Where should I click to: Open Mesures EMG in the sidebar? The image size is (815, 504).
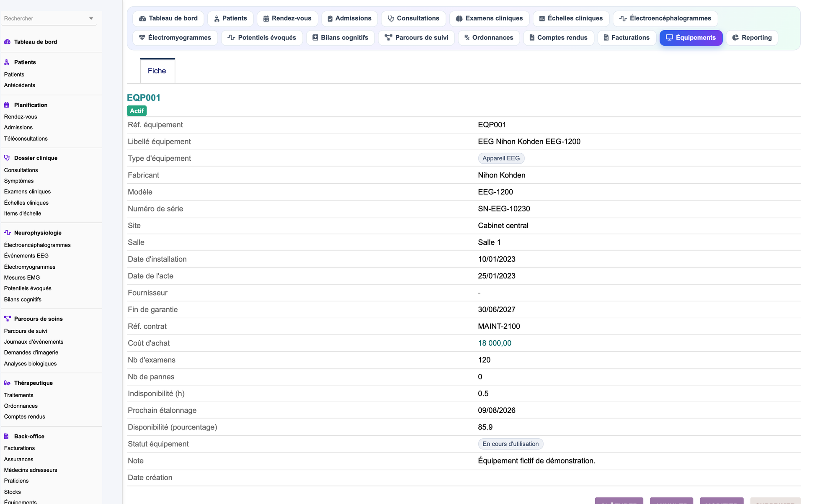pos(22,278)
